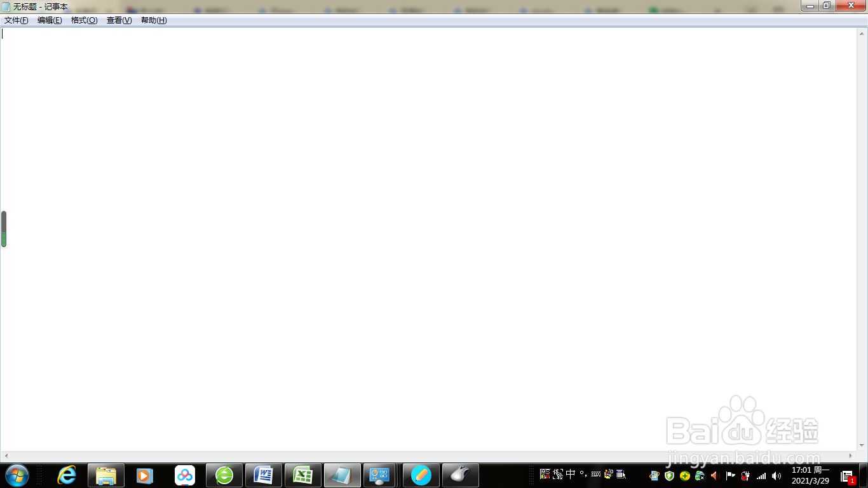Click the active Notepad taskbar button

tap(342, 475)
